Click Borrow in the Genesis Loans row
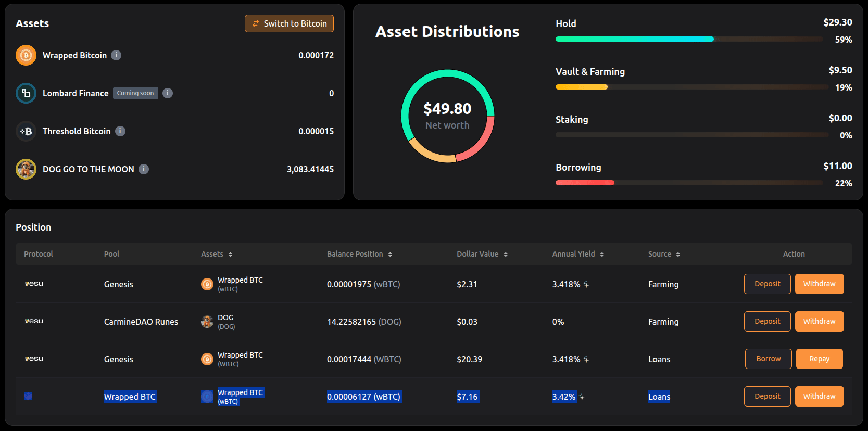 [769, 359]
